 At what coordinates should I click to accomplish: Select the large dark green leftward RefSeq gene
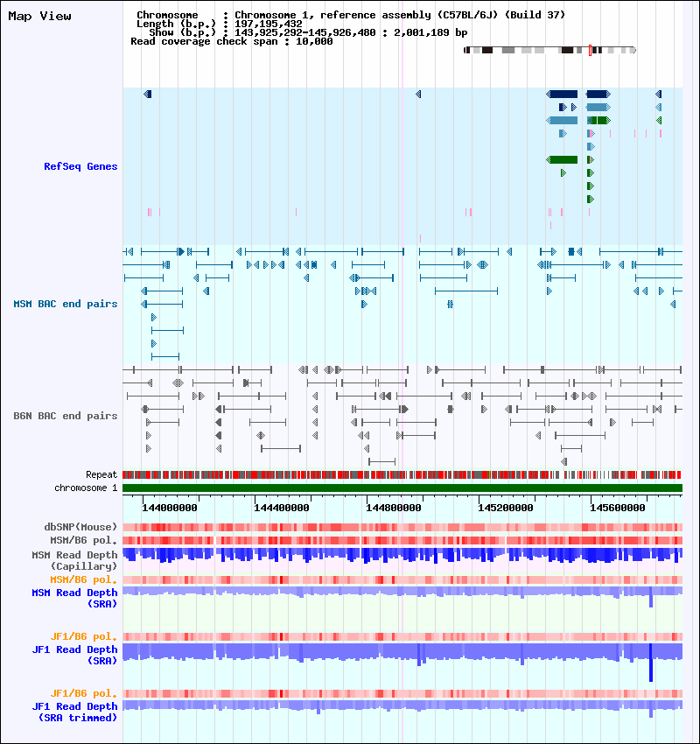[x=562, y=160]
